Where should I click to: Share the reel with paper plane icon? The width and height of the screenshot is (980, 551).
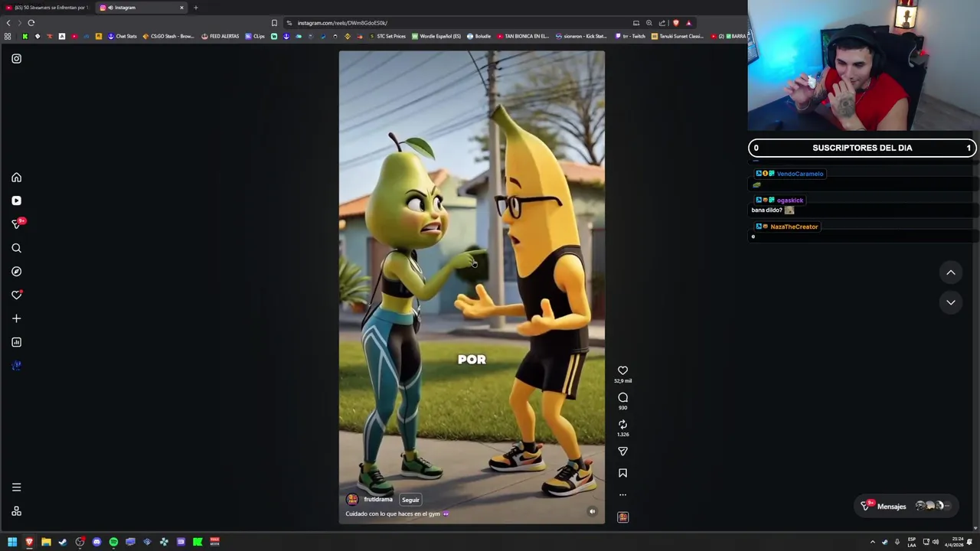coord(622,452)
